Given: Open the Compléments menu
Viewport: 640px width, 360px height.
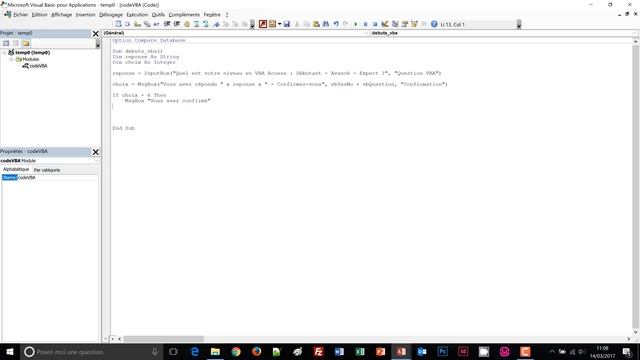Looking at the screenshot, I should coord(184,15).
